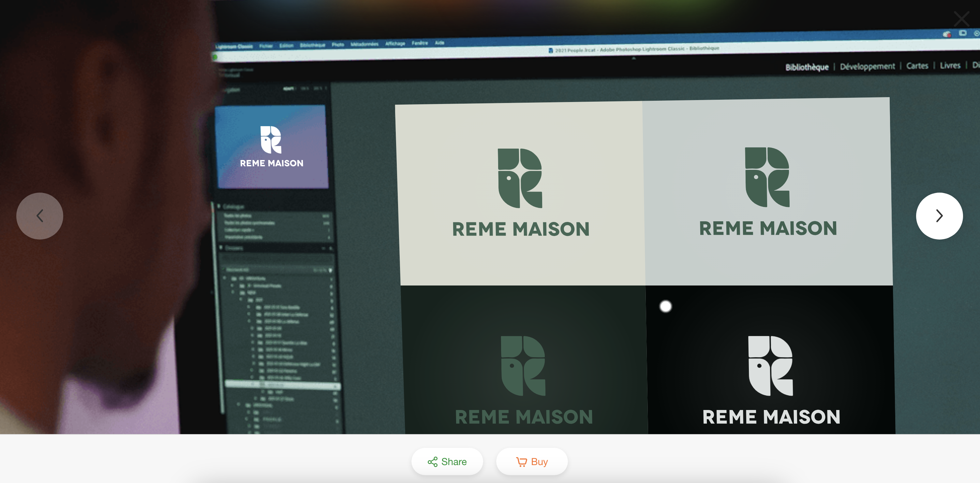Click the catalog file icon beside 2021 People.lrcat

tap(550, 50)
